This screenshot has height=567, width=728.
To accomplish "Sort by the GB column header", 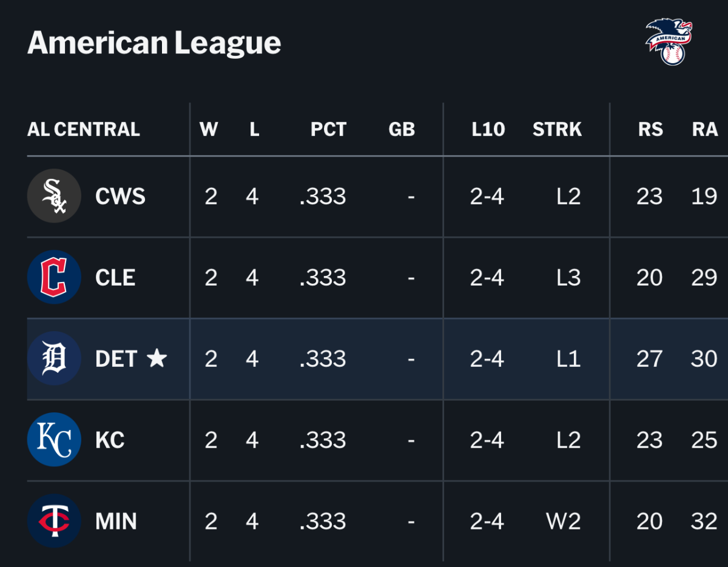I will coord(402,129).
